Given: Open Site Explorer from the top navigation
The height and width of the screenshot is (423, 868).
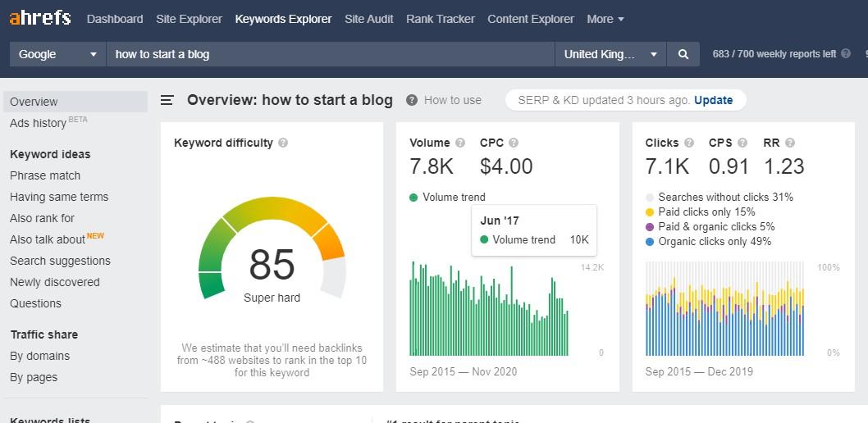Looking at the screenshot, I should coord(189,19).
